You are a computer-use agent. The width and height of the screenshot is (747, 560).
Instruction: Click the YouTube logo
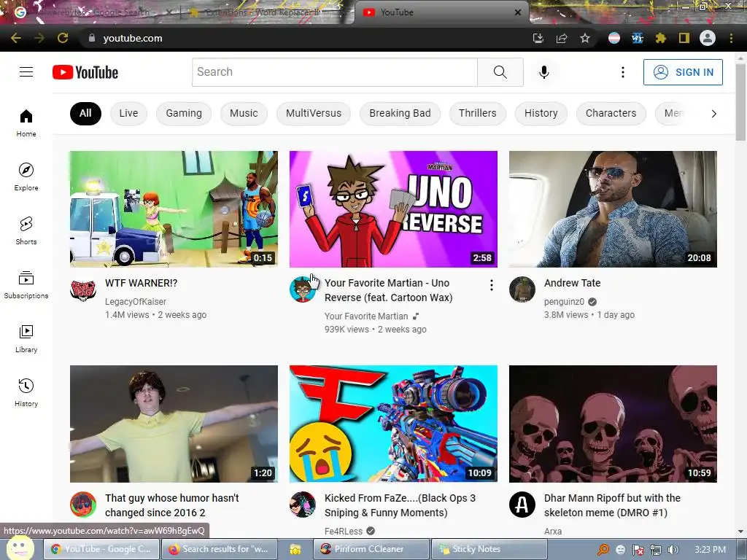(85, 72)
